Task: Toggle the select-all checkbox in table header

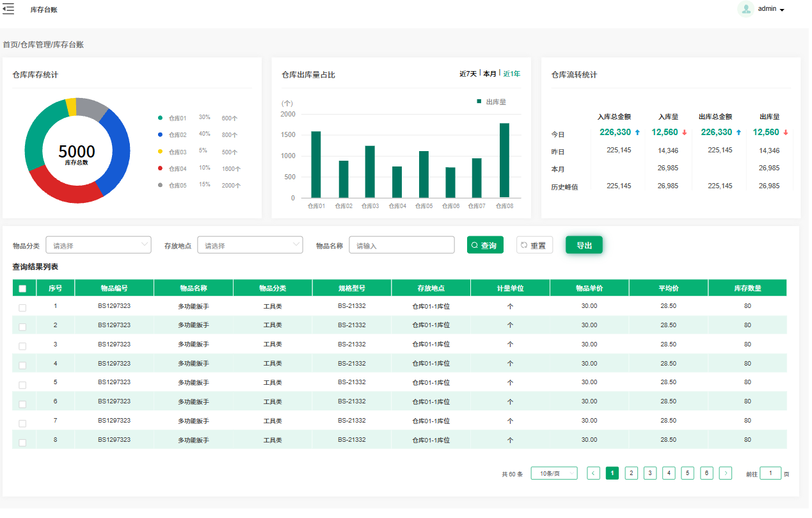Action: coord(22,289)
